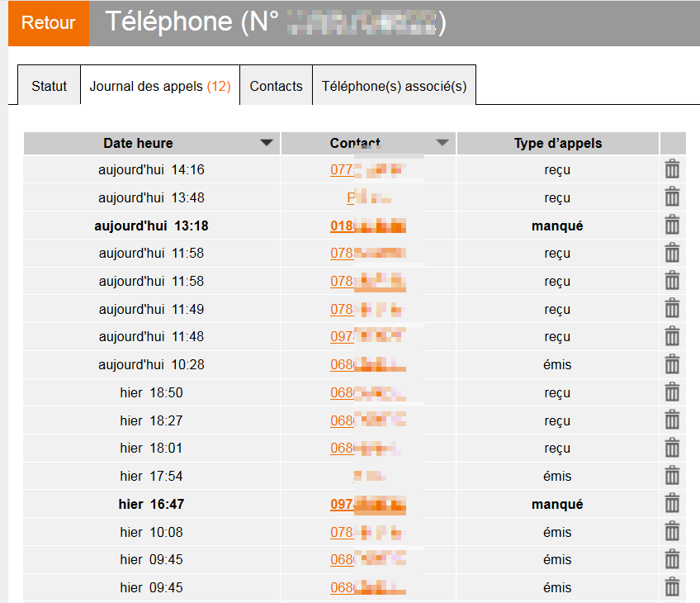Delete the hier 10:08 émis call entry
This screenshot has width=700, height=603.
click(672, 532)
